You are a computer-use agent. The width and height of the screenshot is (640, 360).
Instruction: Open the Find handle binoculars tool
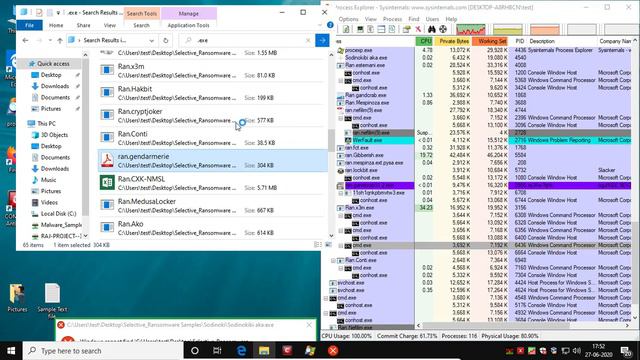point(431,29)
